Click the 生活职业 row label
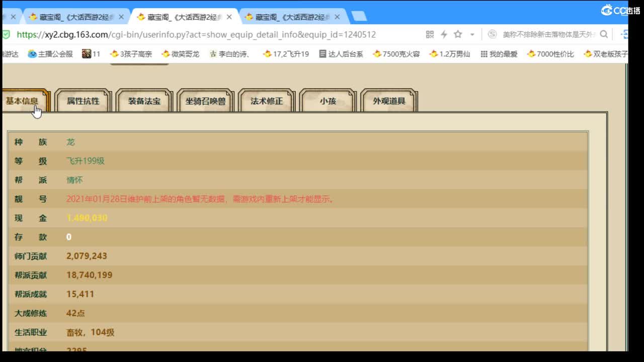Image resolution: width=644 pixels, height=362 pixels. click(x=31, y=332)
